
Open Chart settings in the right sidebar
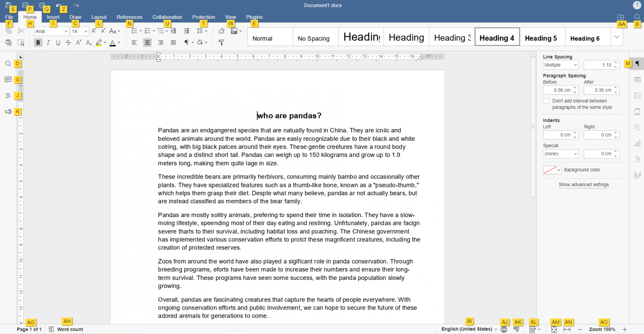click(637, 143)
